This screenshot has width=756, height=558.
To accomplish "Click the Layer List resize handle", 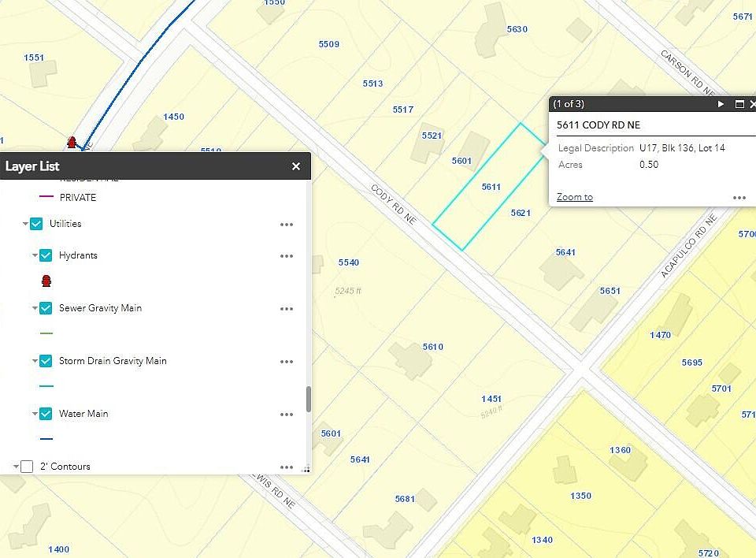I will pyautogui.click(x=306, y=469).
